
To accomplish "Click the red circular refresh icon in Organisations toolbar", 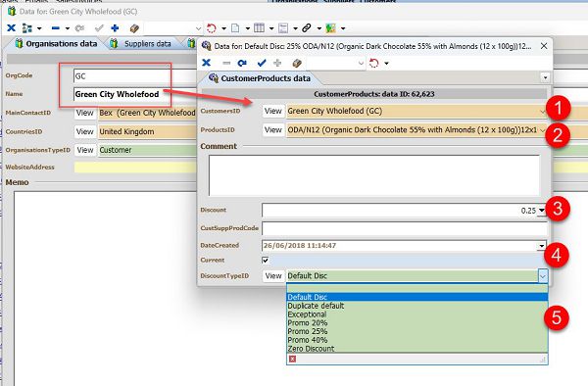I will (212, 28).
